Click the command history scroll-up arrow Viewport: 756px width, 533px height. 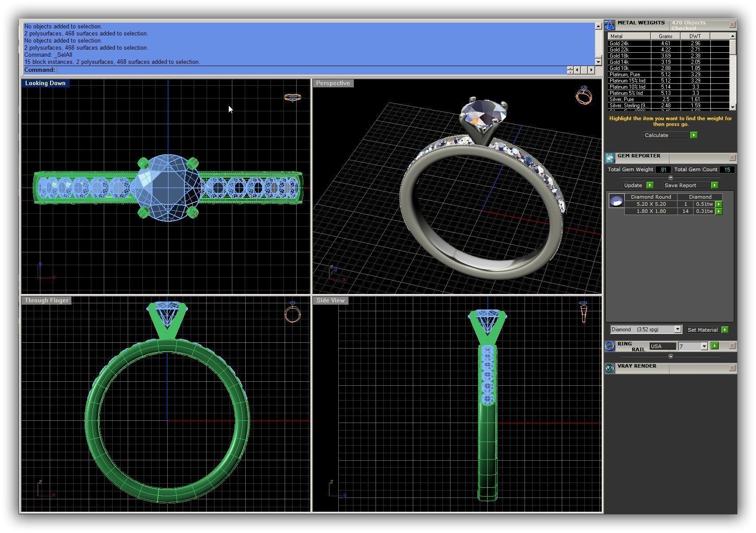click(x=598, y=27)
